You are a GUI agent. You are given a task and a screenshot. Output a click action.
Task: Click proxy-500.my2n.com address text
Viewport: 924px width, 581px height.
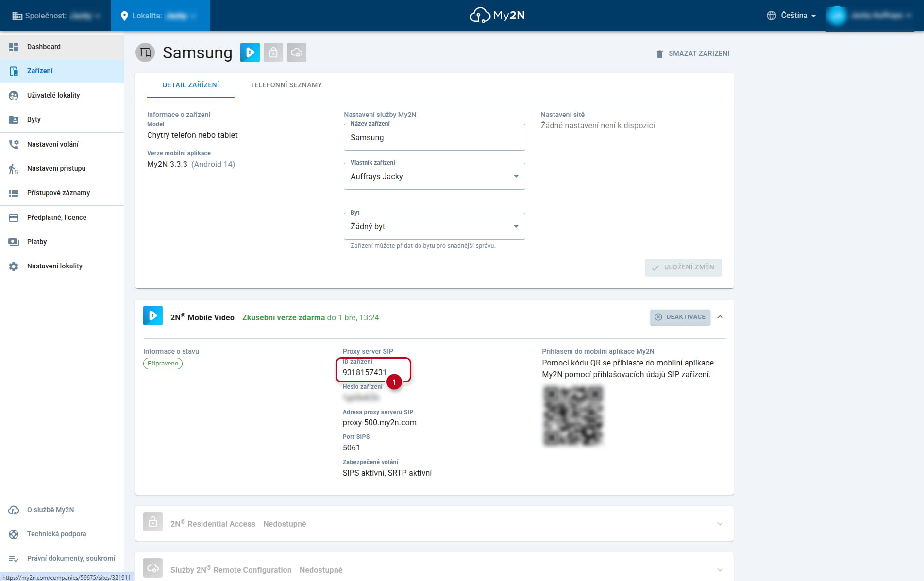click(x=379, y=422)
